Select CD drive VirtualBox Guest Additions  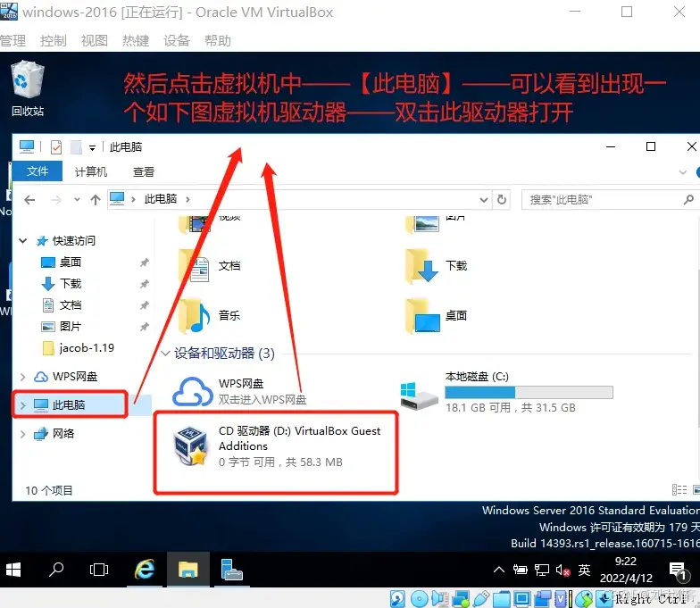[277, 446]
